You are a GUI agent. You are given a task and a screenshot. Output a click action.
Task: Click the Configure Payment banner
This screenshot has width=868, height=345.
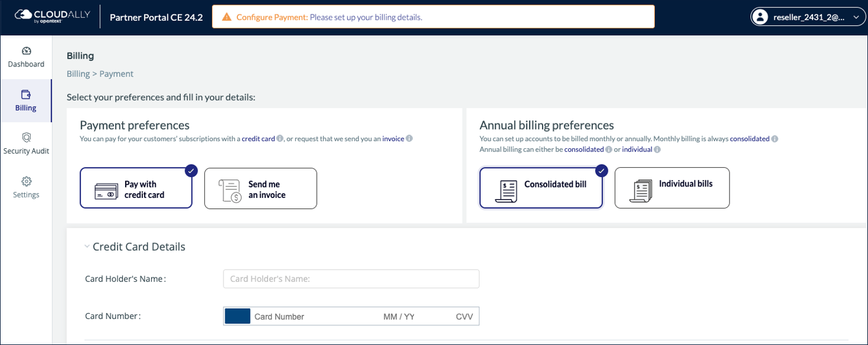[x=433, y=17]
